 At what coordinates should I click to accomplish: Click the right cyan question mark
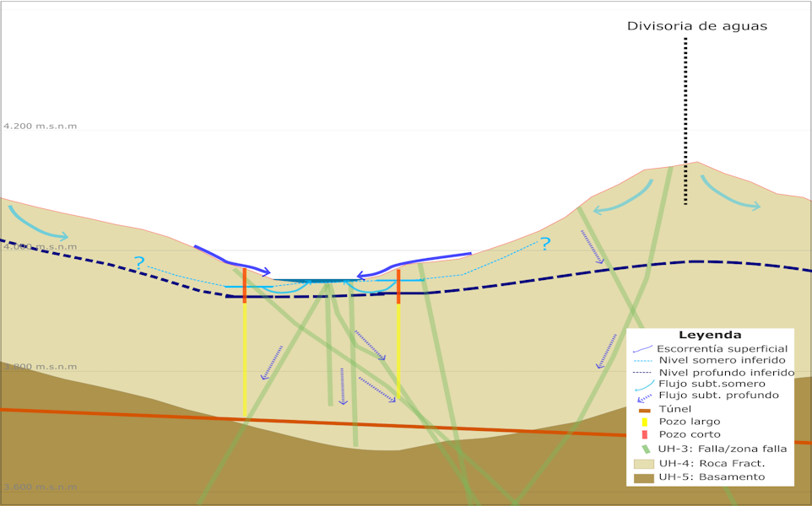545,245
